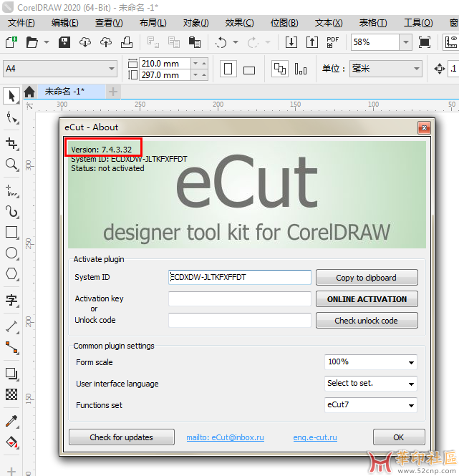Select the Polygon tool
The image size is (459, 476).
tap(12, 273)
